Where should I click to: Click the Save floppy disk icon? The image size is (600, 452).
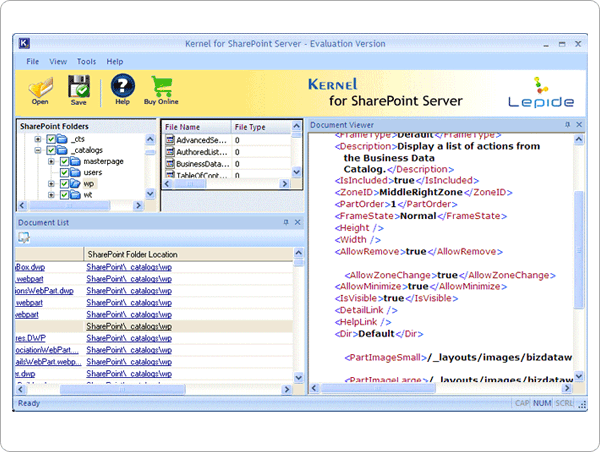(x=79, y=86)
